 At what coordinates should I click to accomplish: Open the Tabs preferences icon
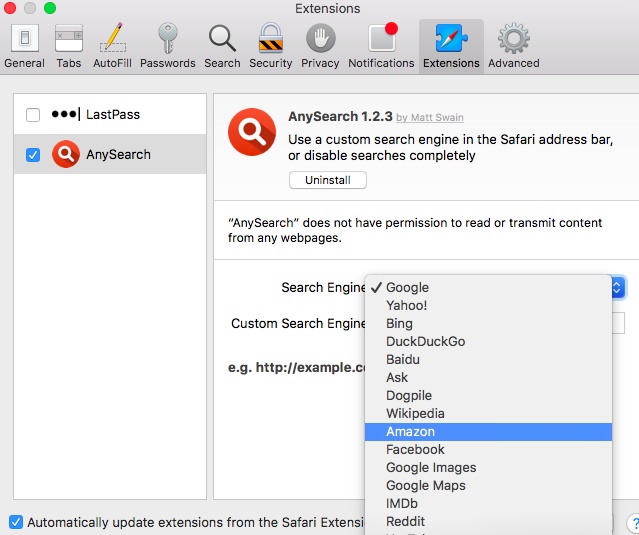point(68,46)
